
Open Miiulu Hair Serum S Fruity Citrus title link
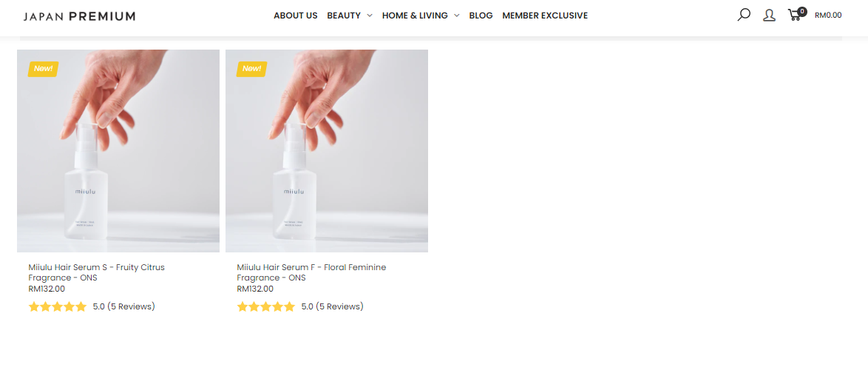[96, 272]
